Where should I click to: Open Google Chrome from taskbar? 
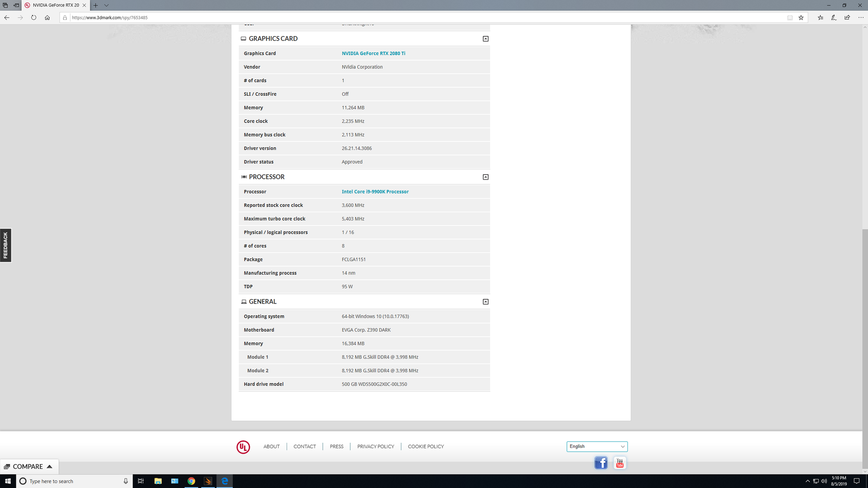pyautogui.click(x=191, y=481)
